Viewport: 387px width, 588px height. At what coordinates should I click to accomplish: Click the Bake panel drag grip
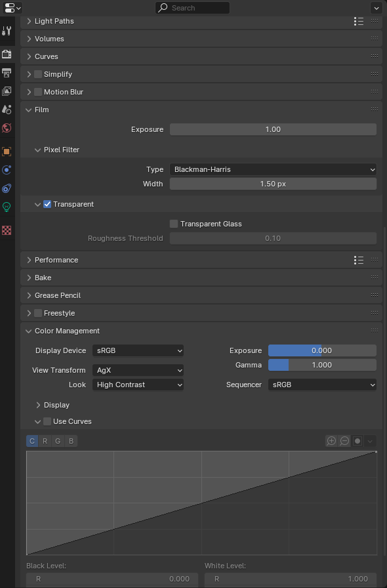point(375,277)
